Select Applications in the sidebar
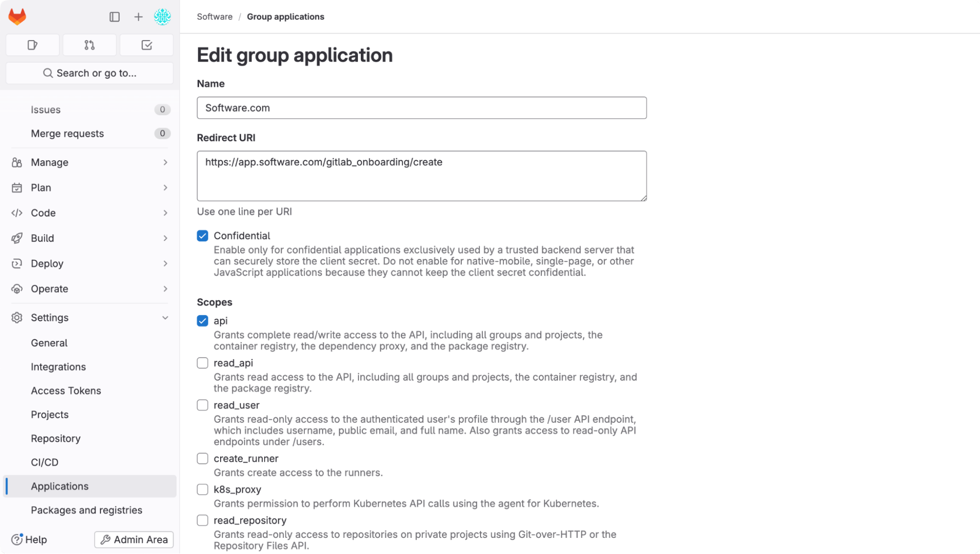 click(x=59, y=486)
